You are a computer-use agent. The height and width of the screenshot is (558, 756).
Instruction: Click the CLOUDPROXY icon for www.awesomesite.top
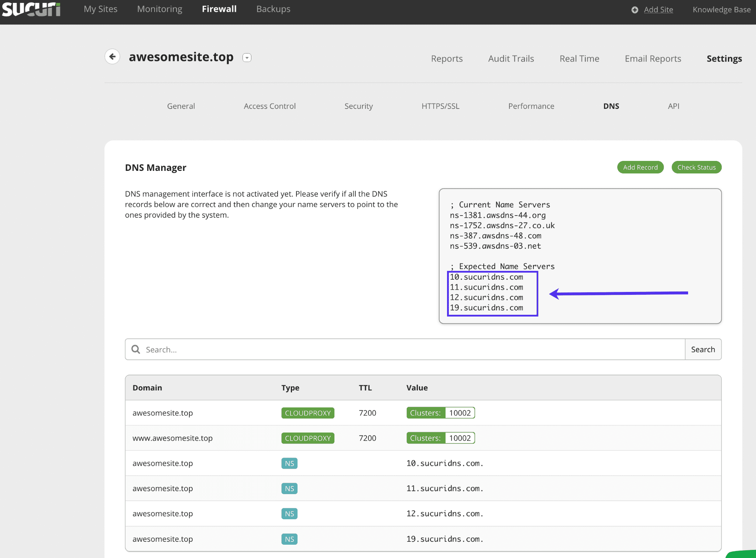pyautogui.click(x=307, y=438)
